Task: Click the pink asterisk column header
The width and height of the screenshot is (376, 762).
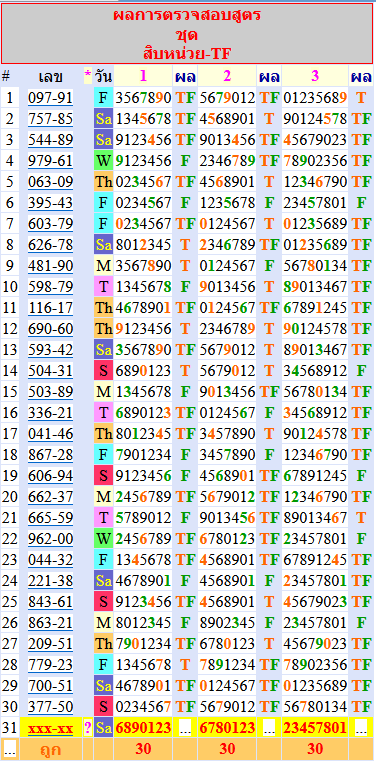Action: point(88,76)
